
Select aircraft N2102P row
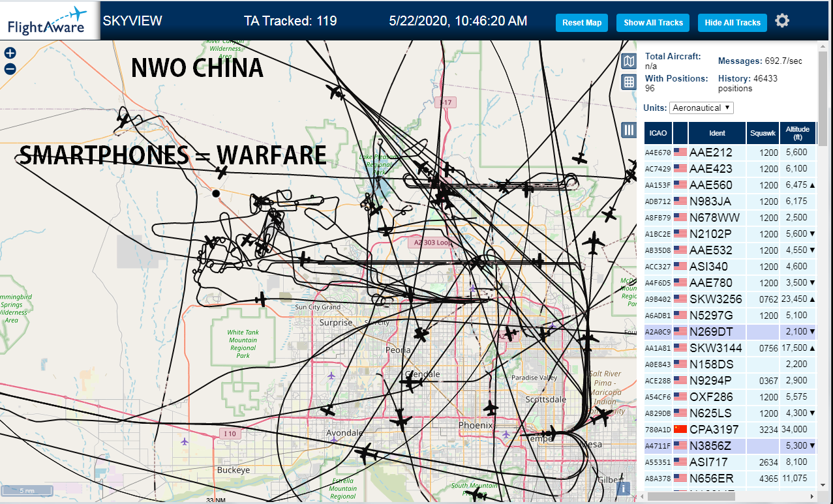click(x=731, y=234)
